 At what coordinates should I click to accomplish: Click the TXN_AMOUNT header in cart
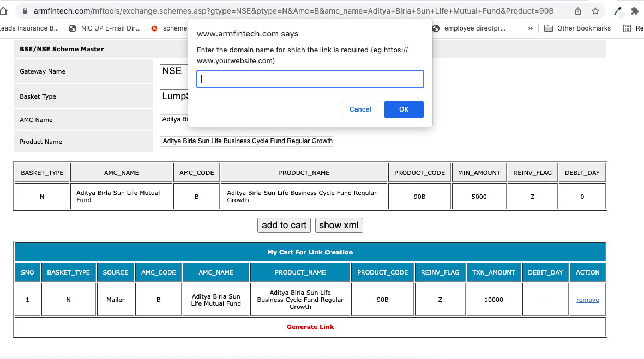[493, 272]
